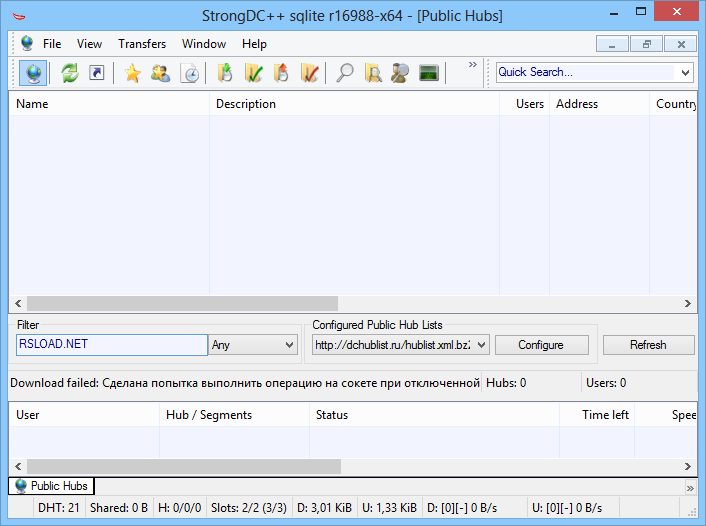Open Network Statistics green monitor icon
This screenshot has height=526, width=706.
429,73
